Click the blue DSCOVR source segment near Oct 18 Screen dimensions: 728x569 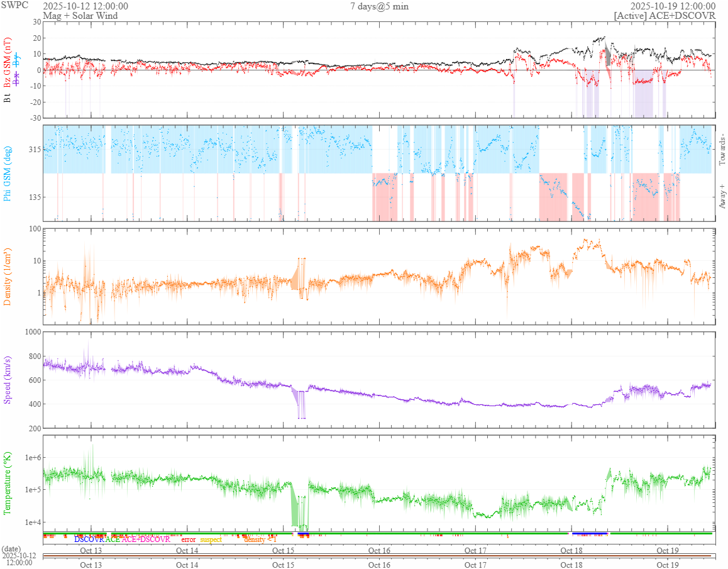590,533
